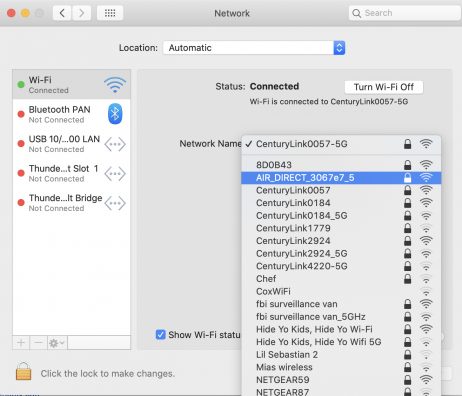Select AIR_DIRECT_3067e7_5 network
Image resolution: width=462 pixels, height=396 pixels.
click(341, 178)
